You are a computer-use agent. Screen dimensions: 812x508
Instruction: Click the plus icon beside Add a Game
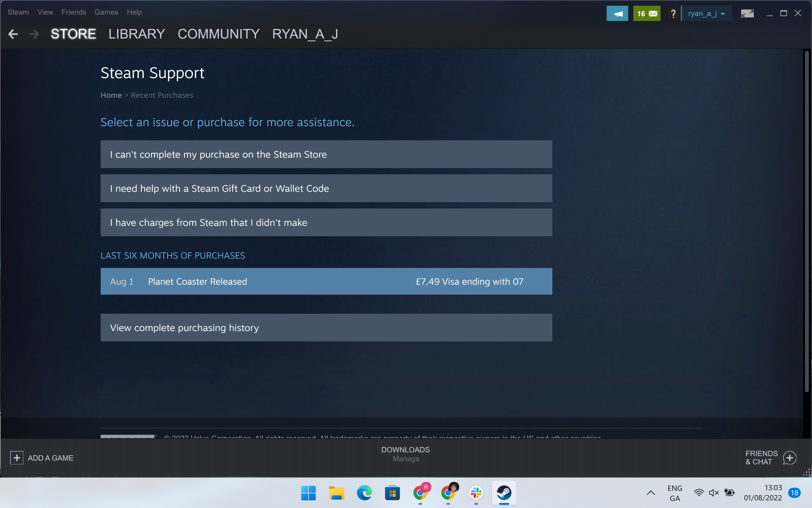[x=17, y=458]
